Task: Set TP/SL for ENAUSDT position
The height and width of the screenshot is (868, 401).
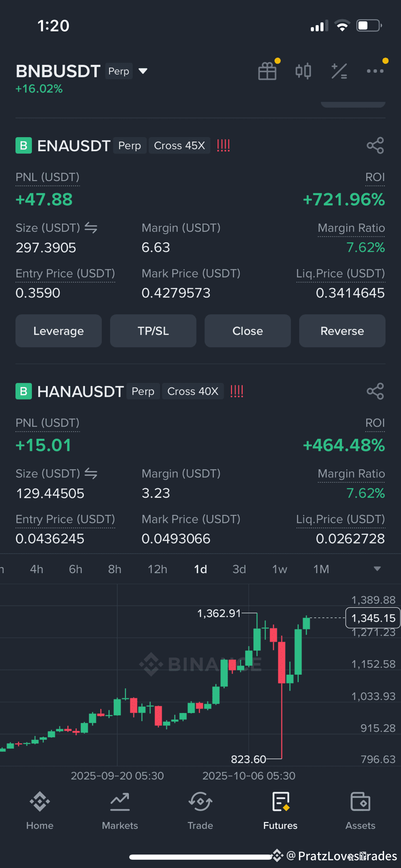Action: [153, 331]
